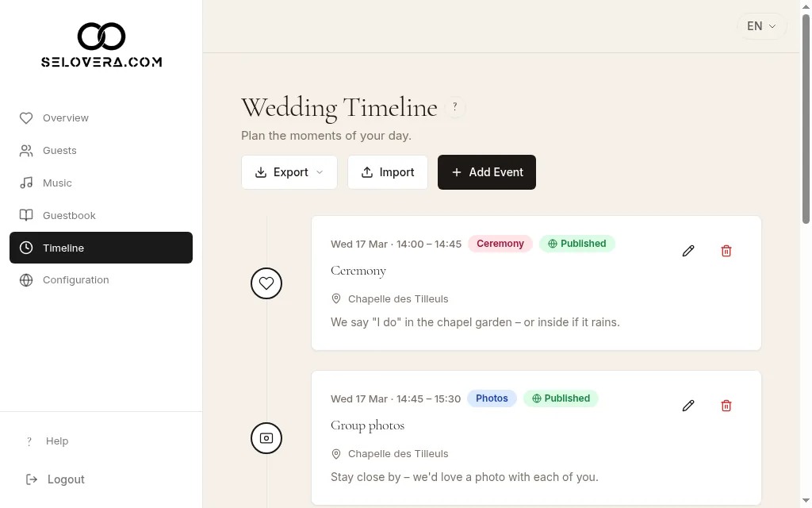Open the Configuration section
The height and width of the screenshot is (508, 812).
[x=101, y=280]
